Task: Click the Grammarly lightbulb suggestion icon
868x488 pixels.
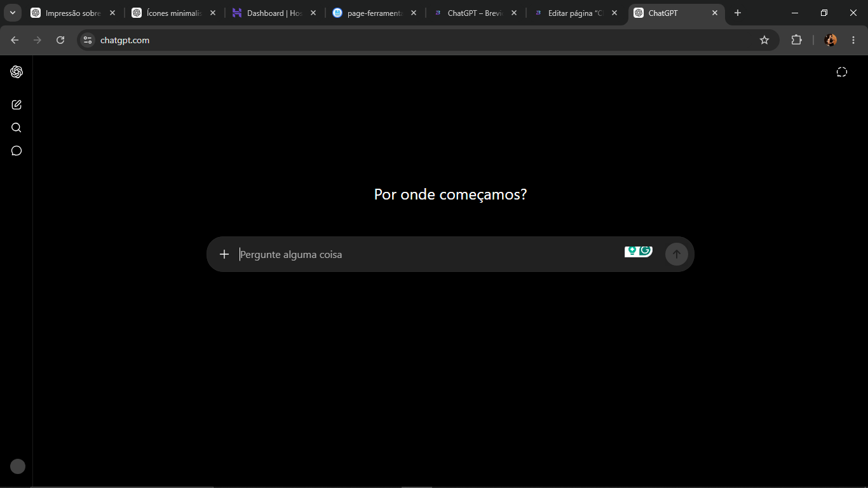Action: point(632,252)
